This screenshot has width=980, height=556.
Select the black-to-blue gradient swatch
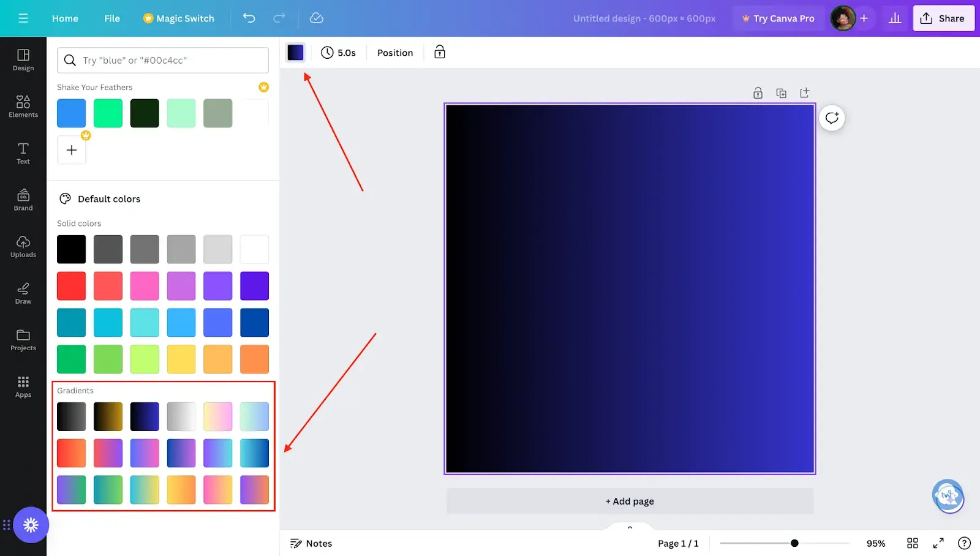(145, 416)
